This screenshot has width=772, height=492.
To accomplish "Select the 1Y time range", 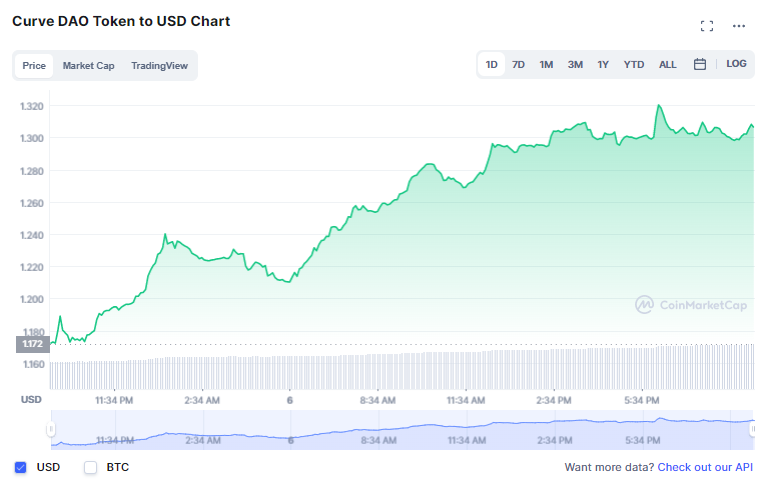I will pyautogui.click(x=603, y=65).
